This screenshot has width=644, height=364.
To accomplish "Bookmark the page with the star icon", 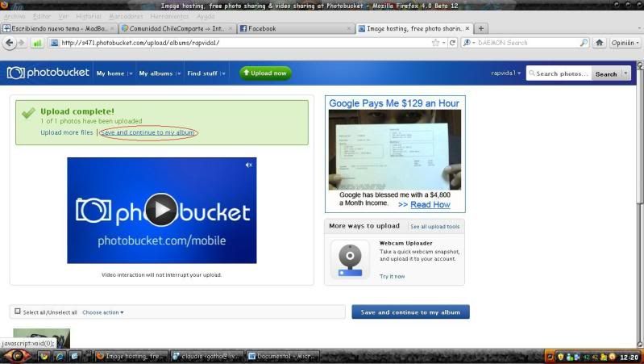I will pyautogui.click(x=435, y=43).
